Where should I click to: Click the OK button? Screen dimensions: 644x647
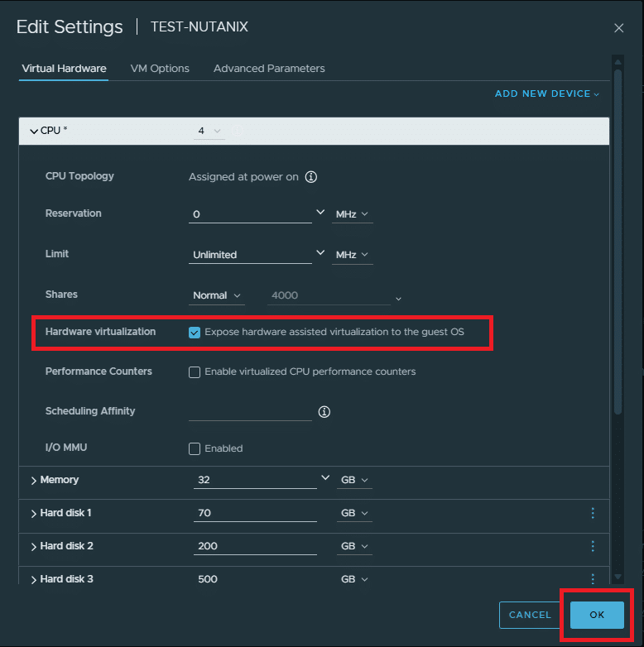[x=597, y=615]
